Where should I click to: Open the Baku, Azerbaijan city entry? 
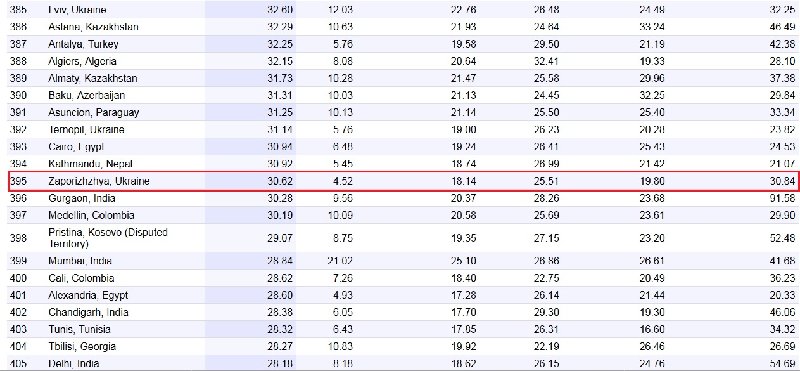(86, 95)
